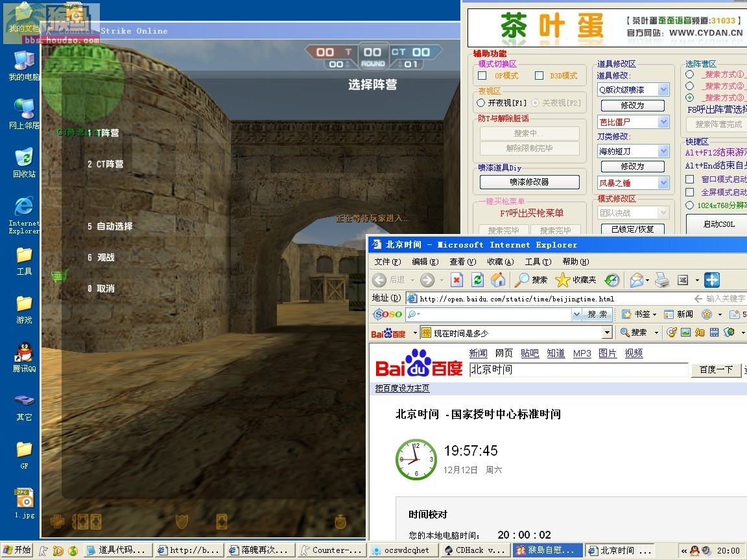
Task: Open the IE search pane (搜索)
Action: (x=531, y=280)
